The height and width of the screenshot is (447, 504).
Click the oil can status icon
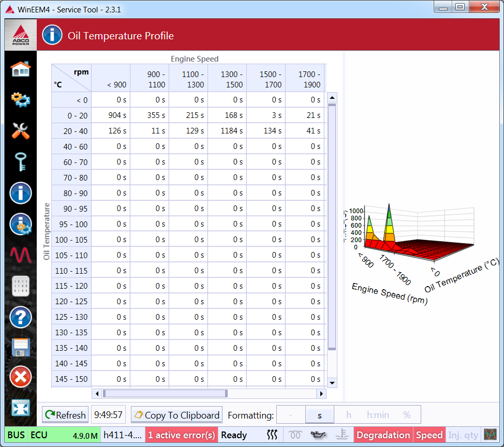(x=317, y=435)
